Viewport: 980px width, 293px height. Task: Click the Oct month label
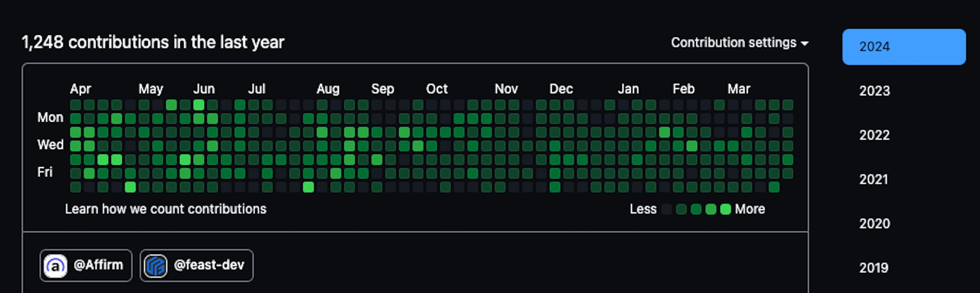(437, 89)
